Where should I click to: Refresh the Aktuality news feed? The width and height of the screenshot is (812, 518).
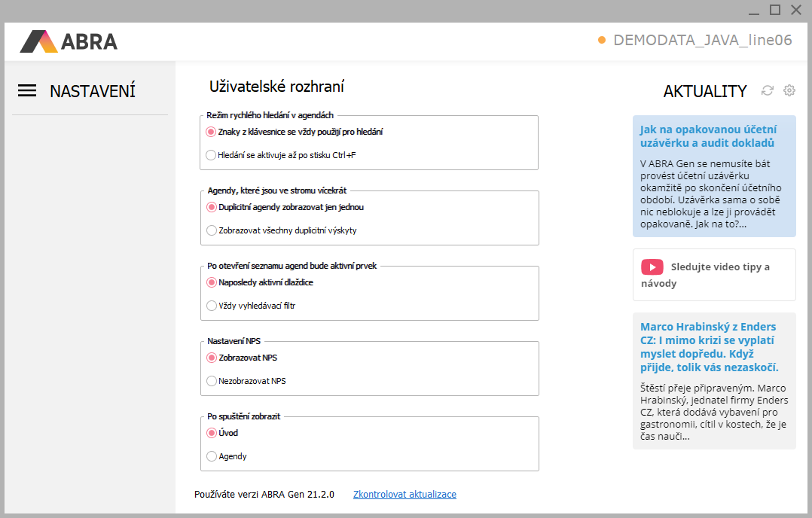point(768,90)
